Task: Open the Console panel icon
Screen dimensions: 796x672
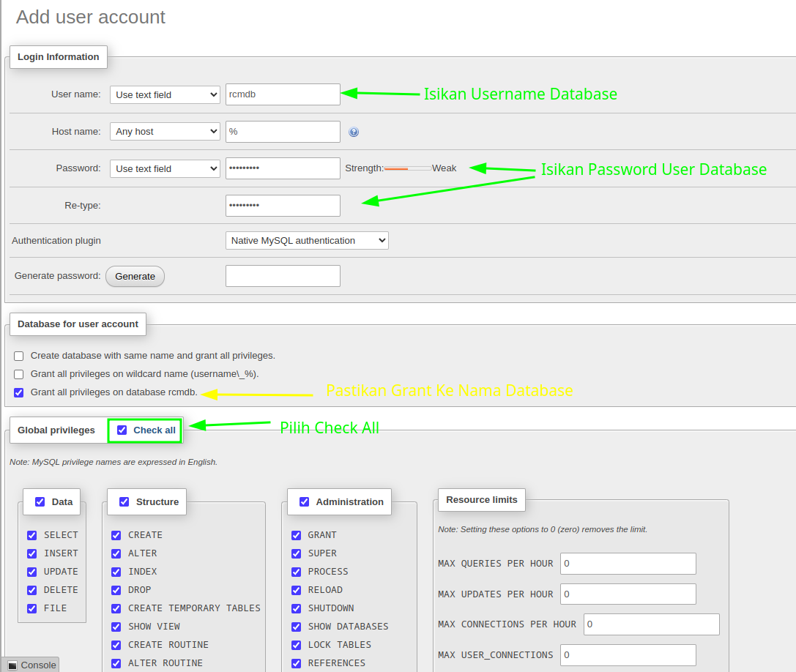Action: click(x=12, y=665)
